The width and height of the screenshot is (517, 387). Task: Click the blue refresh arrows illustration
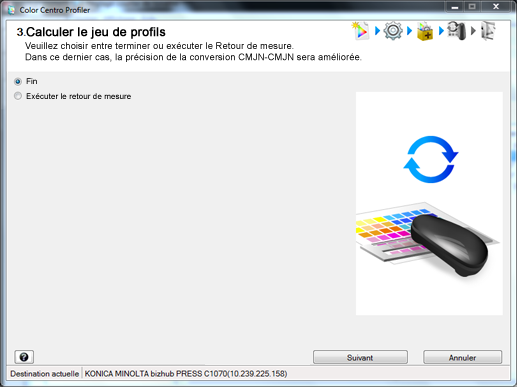431,159
